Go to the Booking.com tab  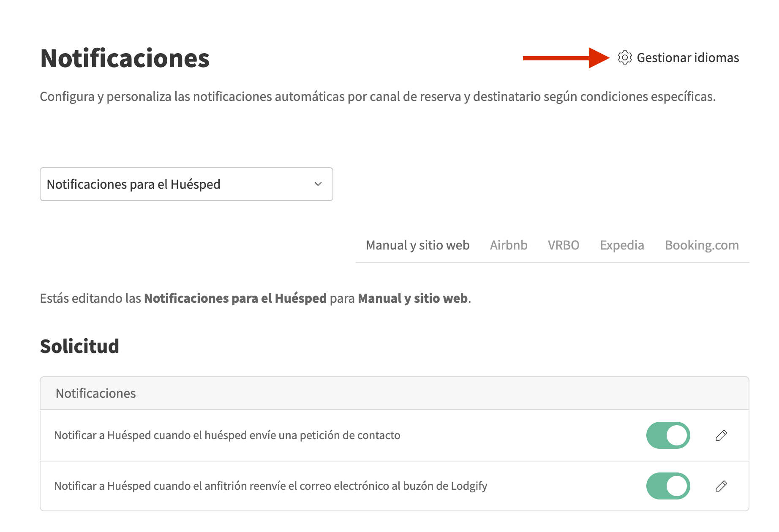(x=702, y=245)
